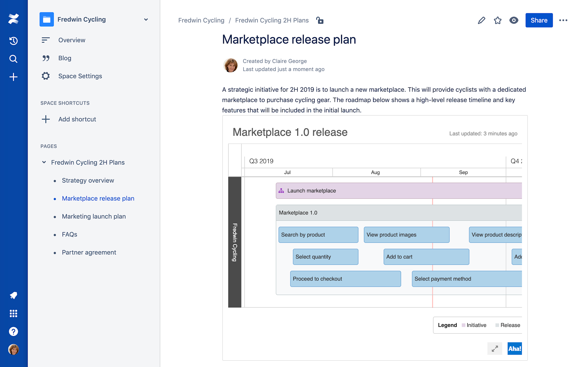The height and width of the screenshot is (367, 588).
Task: Click the Initiative legend color swatch
Action: (464, 325)
